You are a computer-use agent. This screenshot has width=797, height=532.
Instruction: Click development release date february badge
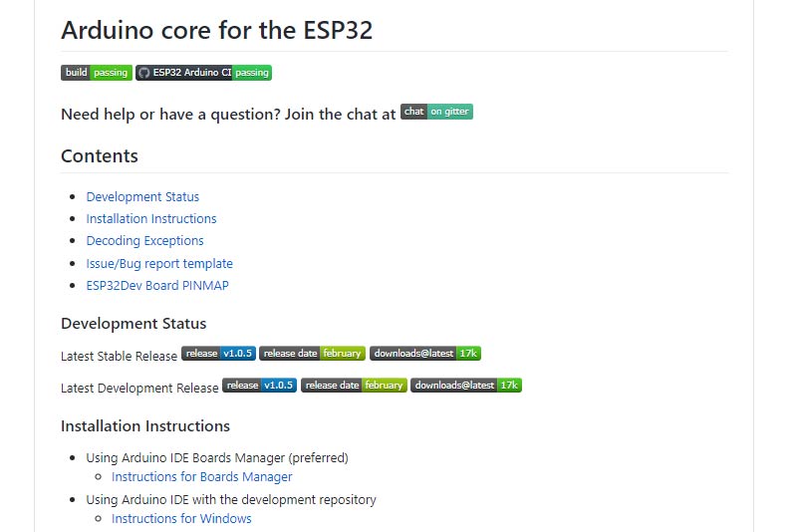pyautogui.click(x=354, y=386)
